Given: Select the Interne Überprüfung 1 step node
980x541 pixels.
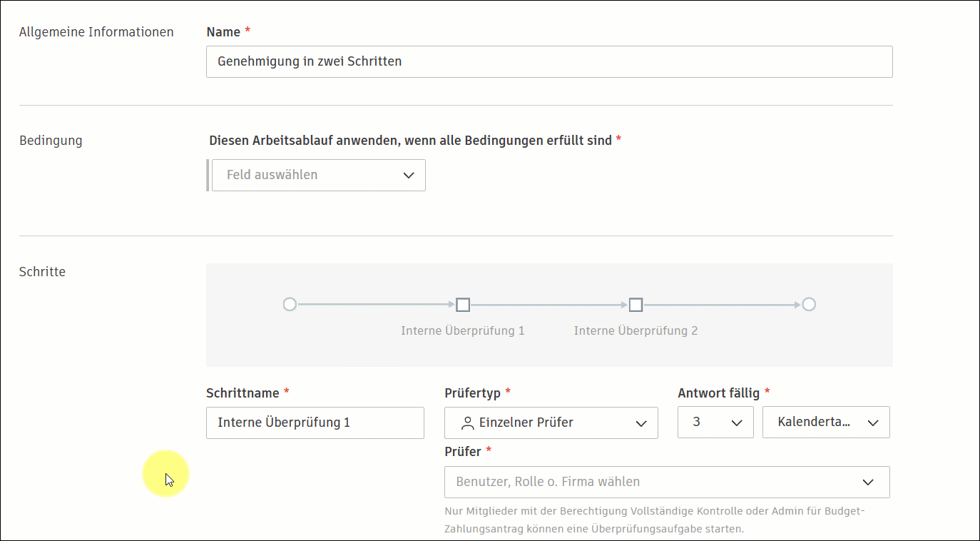Looking at the screenshot, I should (x=463, y=304).
